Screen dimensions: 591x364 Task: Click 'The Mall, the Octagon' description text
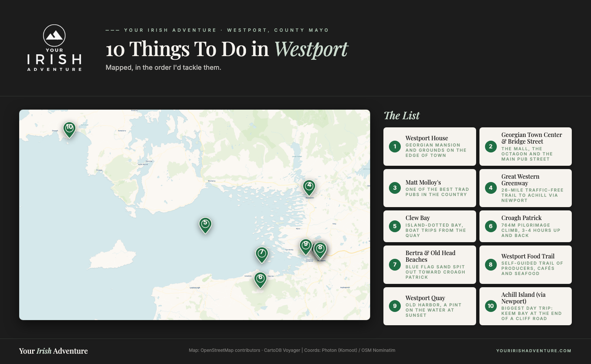click(x=527, y=154)
